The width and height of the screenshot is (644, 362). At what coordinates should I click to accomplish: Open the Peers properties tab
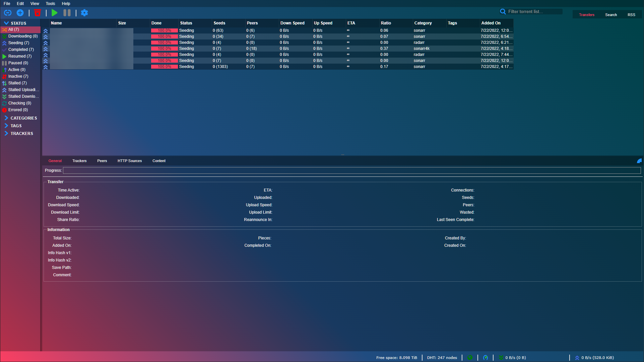pos(102,161)
